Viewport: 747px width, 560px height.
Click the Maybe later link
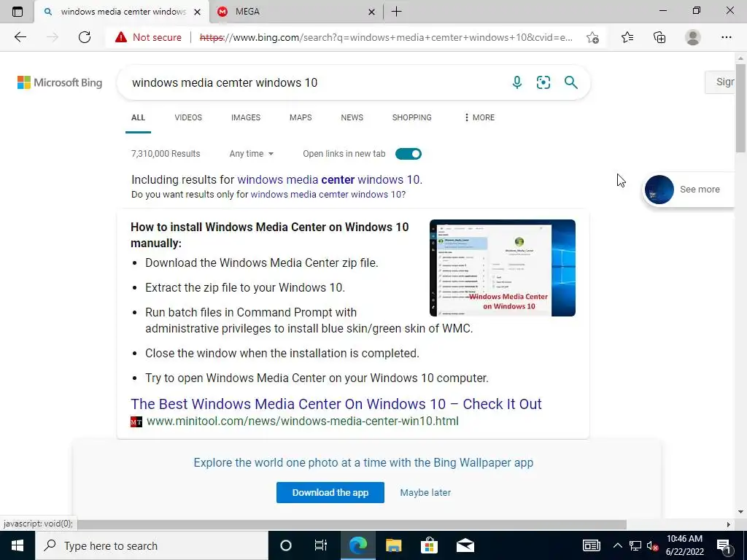point(425,492)
